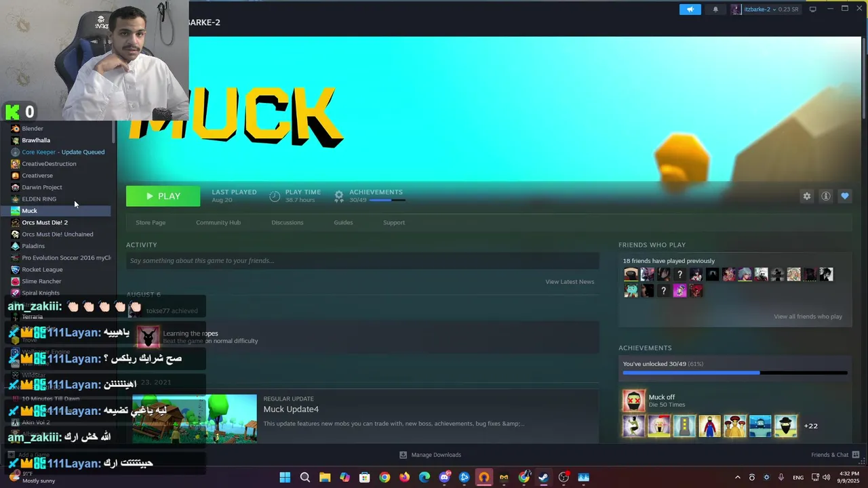Open the taskbar clock and date
The image size is (868, 488).
coord(849,477)
